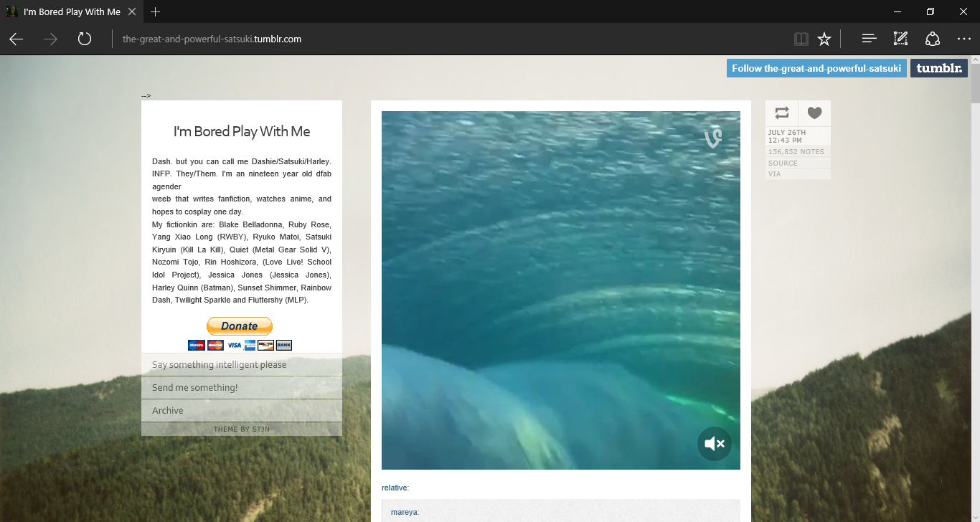
Task: Like the post with the heart icon
Action: pos(814,113)
